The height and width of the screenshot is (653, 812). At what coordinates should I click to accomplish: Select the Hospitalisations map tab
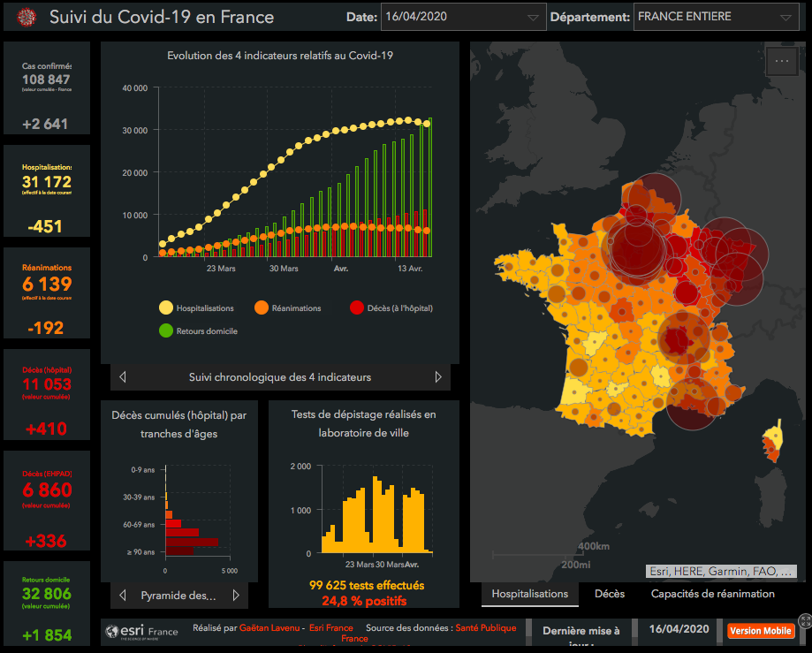click(x=529, y=594)
